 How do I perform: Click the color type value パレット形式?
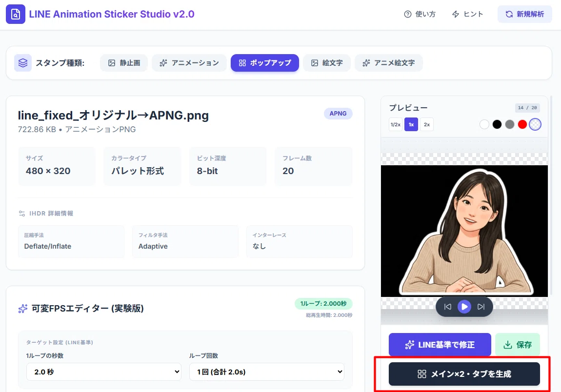138,171
